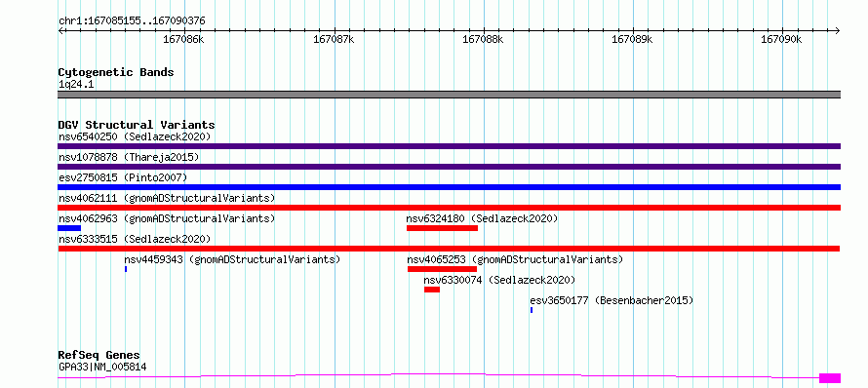Click the 167090k ruler tick label
This screenshot has height=388, width=868.
click(x=781, y=40)
